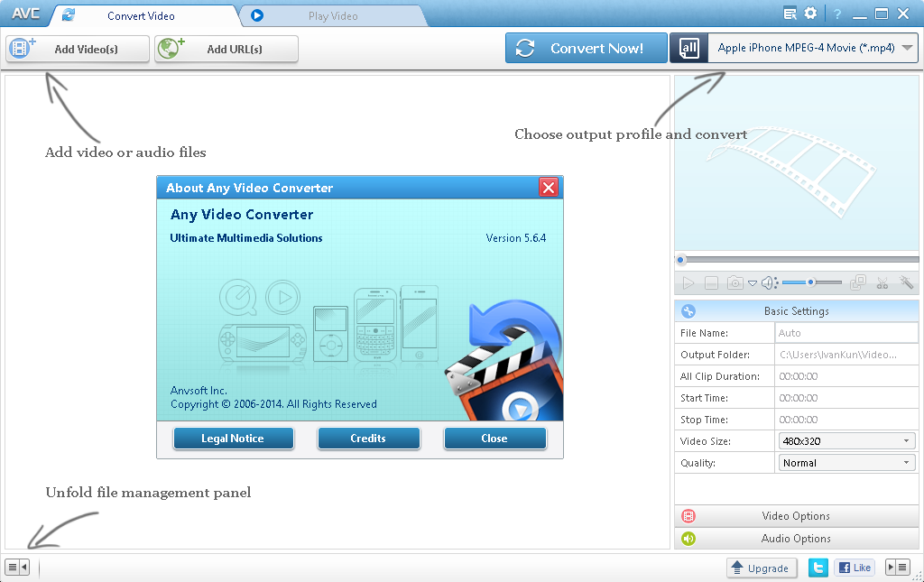This screenshot has height=582, width=924.
Task: Open settings gear in title bar
Action: click(811, 13)
